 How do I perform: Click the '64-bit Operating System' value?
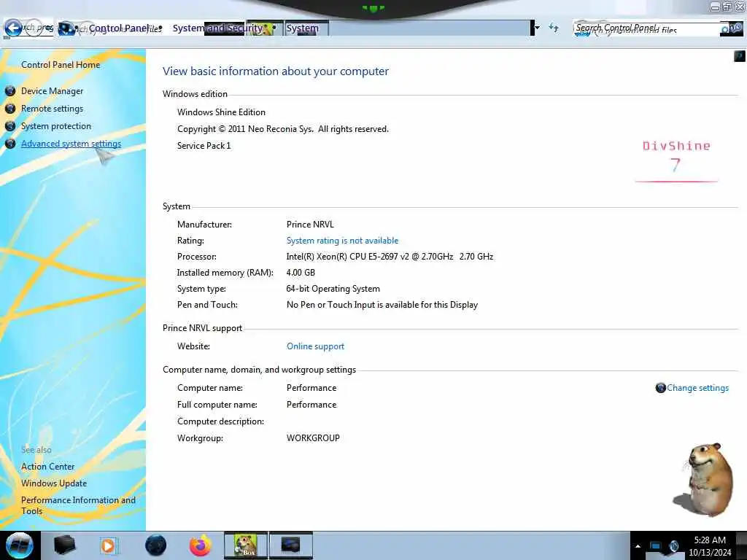coord(333,289)
